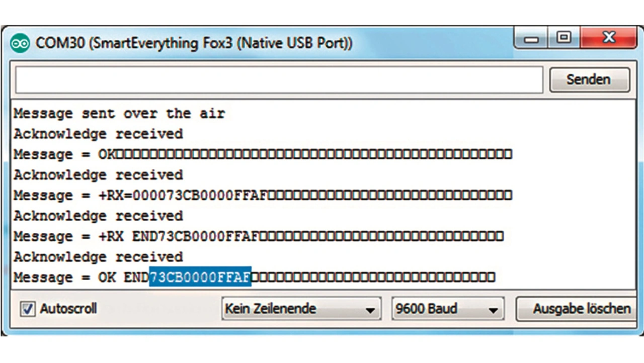This screenshot has height=363, width=644.
Task: Click the Arduino logo in the title bar
Action: [x=21, y=44]
